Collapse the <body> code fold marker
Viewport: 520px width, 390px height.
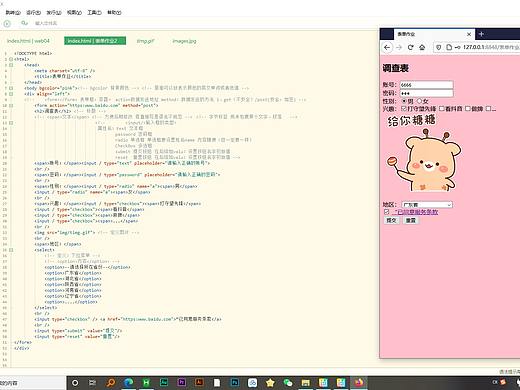11,88
